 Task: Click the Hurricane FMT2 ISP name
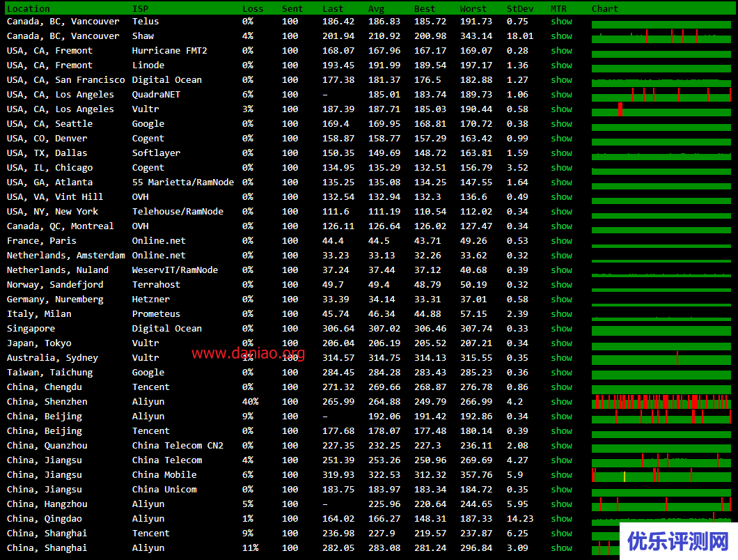pos(169,50)
